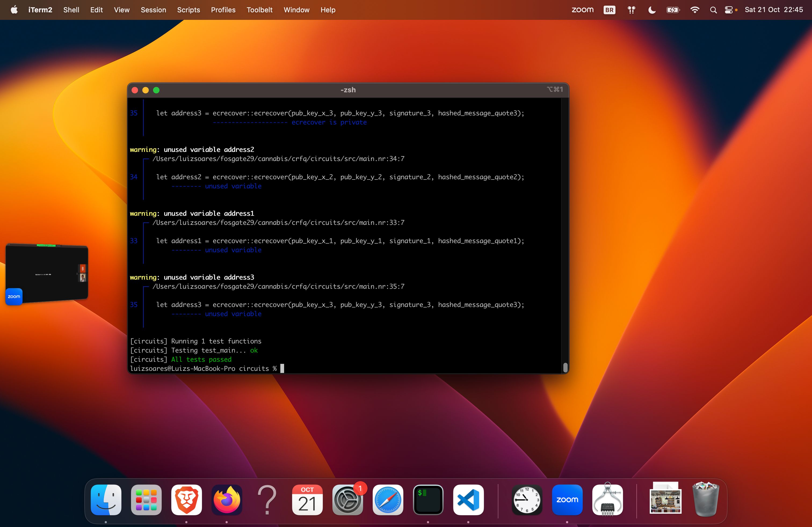Open the BR keyboard input source menu
The image size is (812, 527).
coord(609,10)
